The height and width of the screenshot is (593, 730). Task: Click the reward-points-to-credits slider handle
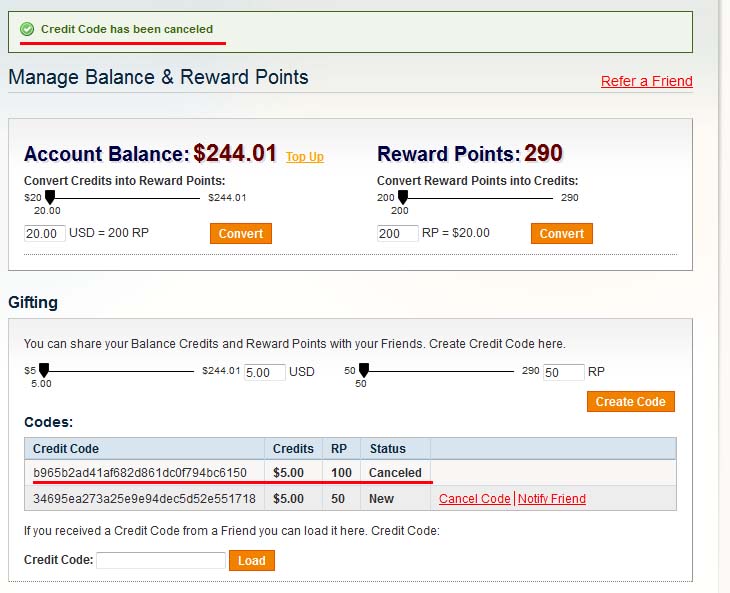(x=403, y=197)
